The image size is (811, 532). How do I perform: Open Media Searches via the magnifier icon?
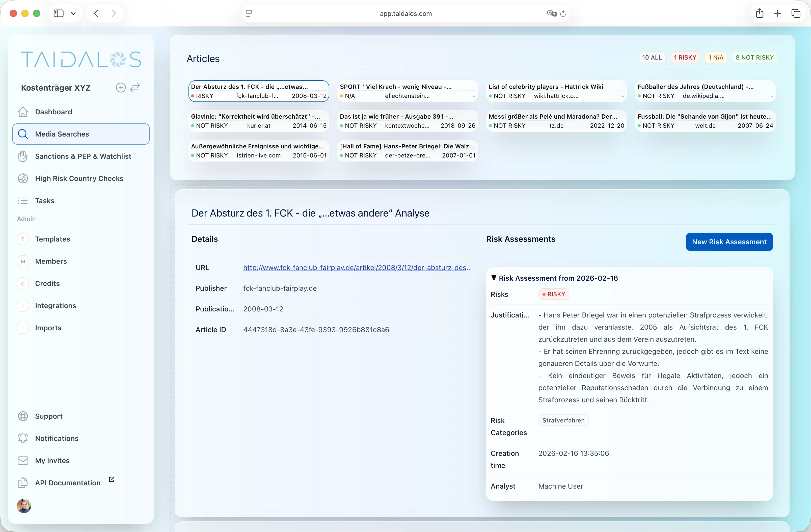tap(23, 134)
